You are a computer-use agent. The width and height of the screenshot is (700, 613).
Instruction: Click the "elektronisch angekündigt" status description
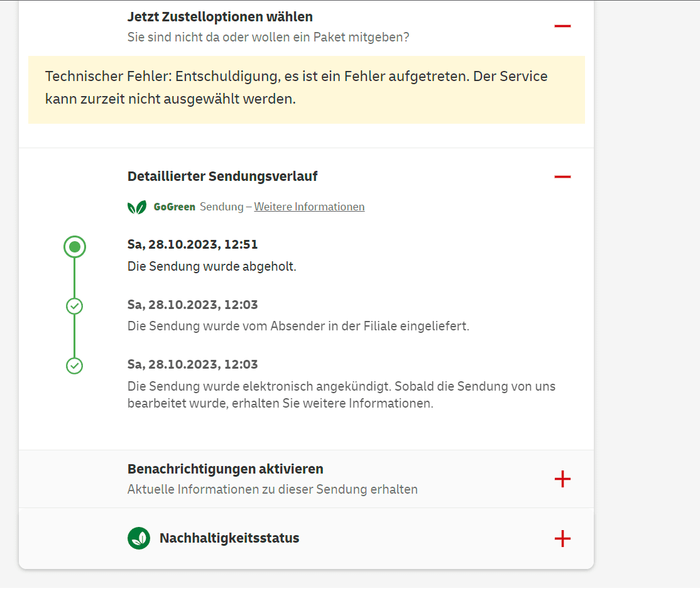tap(341, 394)
